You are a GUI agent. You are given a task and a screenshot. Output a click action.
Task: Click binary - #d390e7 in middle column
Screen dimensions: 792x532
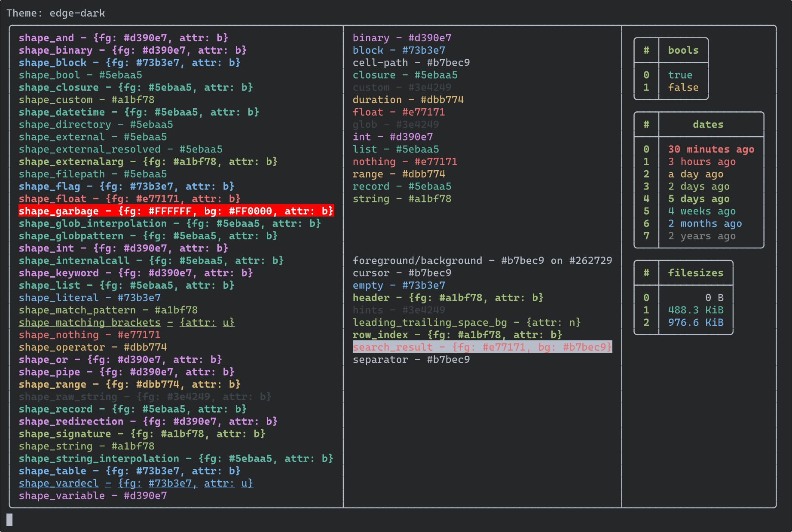click(x=402, y=38)
